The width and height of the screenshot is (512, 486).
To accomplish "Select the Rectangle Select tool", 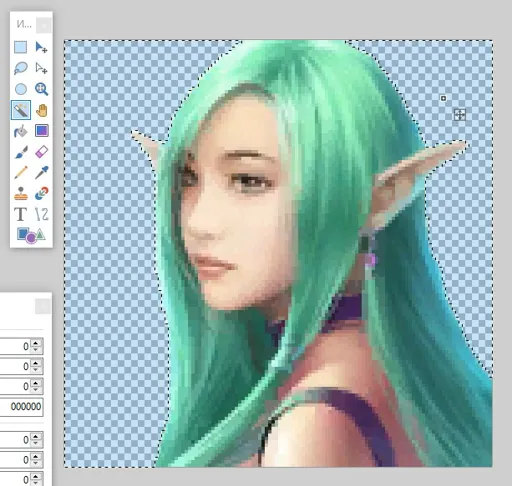I will pos(21,47).
